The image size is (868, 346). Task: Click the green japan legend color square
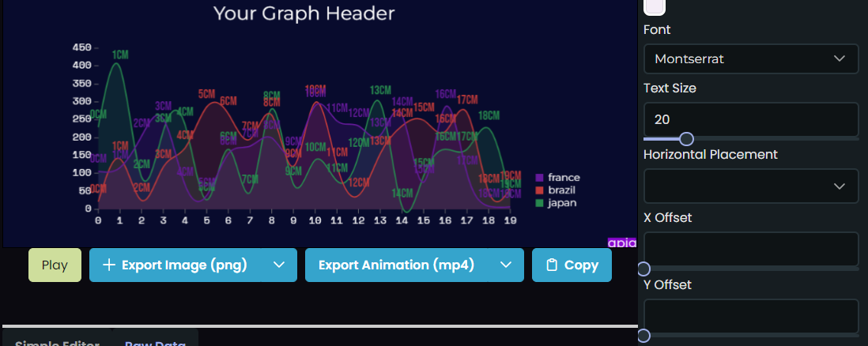point(540,203)
